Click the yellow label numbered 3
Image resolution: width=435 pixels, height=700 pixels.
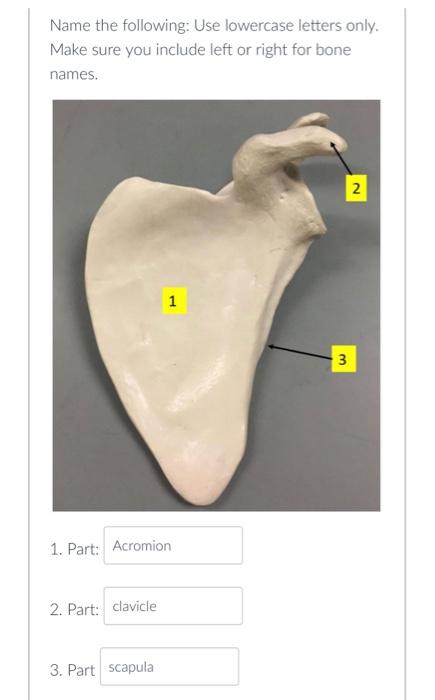coord(343,359)
